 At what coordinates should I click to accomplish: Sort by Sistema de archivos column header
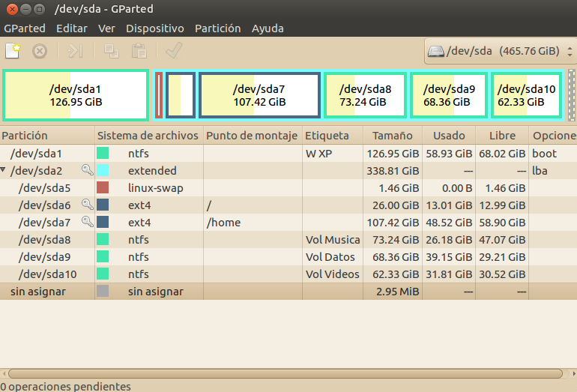pos(149,136)
